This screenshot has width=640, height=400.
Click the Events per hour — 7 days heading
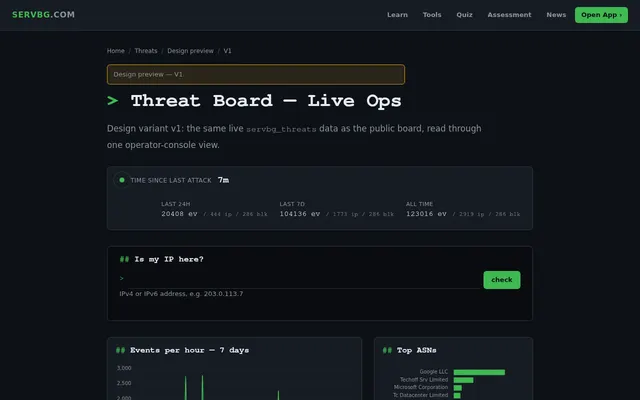coord(189,350)
